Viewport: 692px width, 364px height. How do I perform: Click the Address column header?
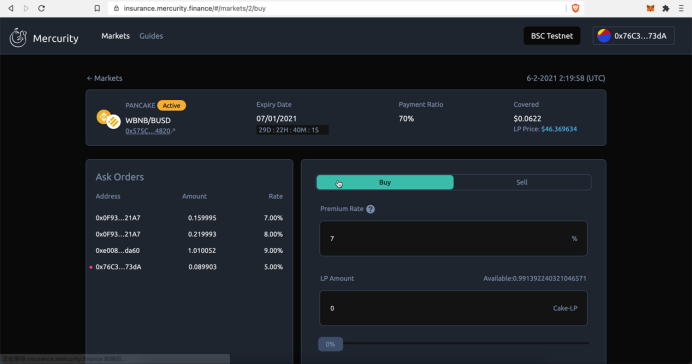108,196
